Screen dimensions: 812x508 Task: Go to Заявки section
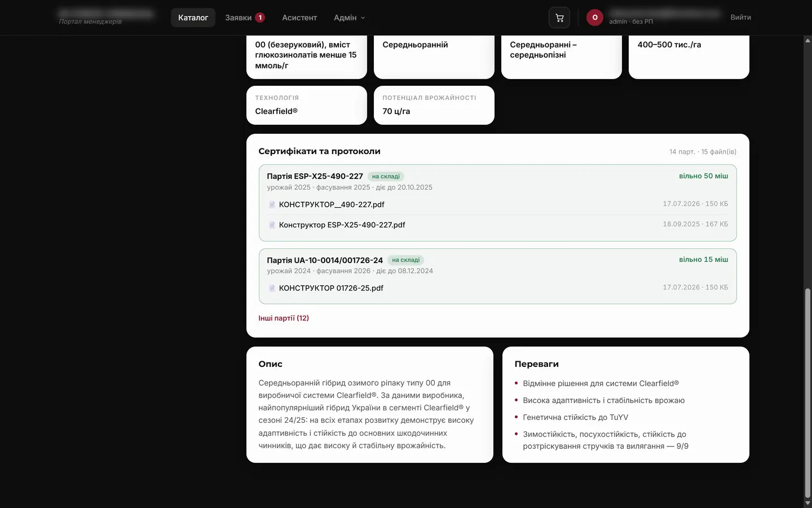pyautogui.click(x=239, y=17)
